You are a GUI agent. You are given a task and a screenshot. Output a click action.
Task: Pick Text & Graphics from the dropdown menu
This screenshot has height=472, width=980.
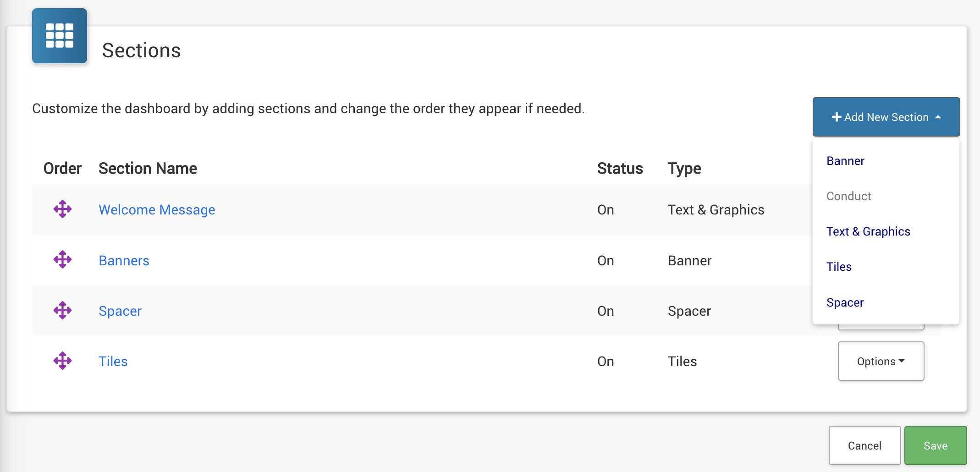coord(868,231)
